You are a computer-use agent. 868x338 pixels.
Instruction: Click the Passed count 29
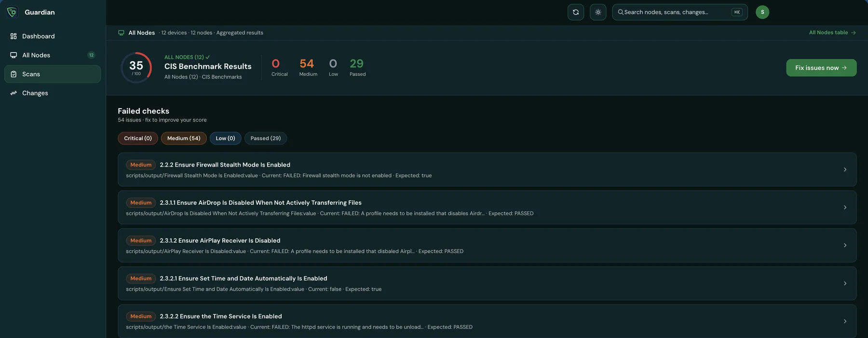[357, 64]
